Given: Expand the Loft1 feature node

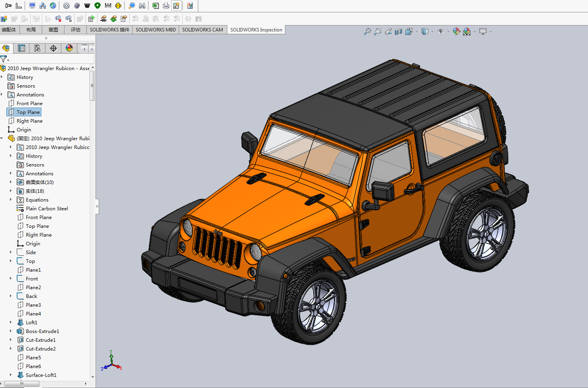Looking at the screenshot, I should click(11, 322).
